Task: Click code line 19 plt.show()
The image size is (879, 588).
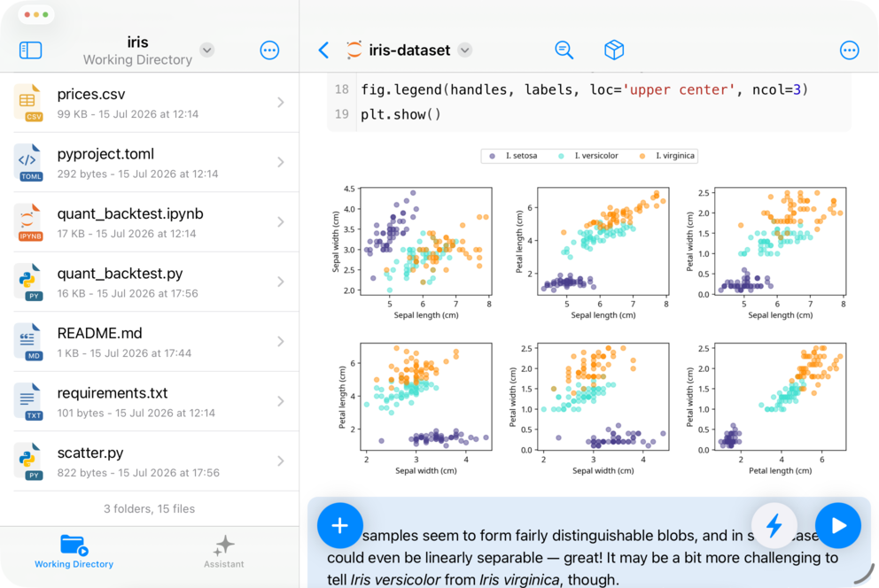Action: [401, 114]
